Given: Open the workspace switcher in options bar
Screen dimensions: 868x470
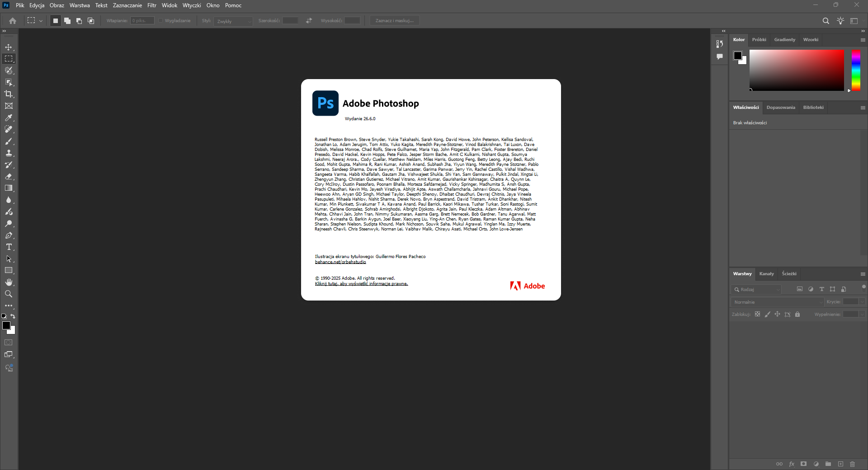Looking at the screenshot, I should tap(854, 21).
